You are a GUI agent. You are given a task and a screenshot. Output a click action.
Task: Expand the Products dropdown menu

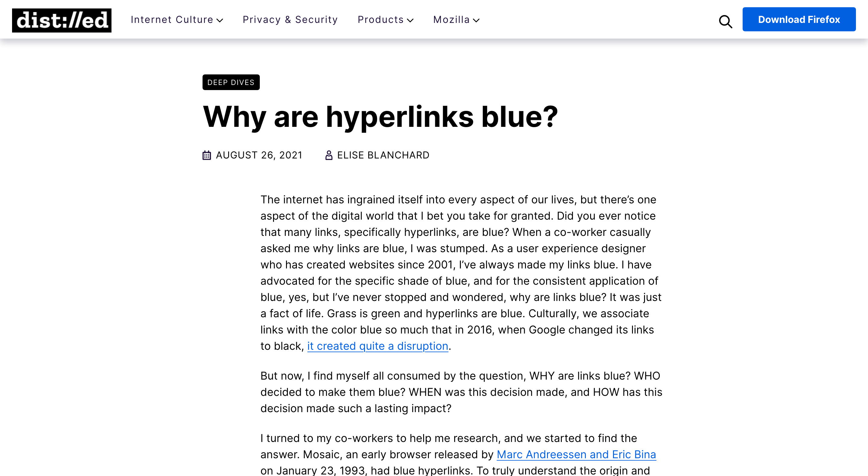click(x=386, y=19)
